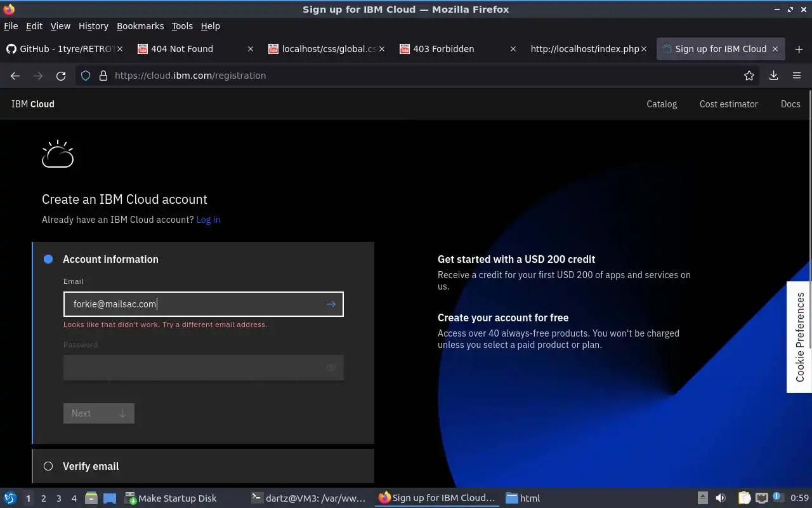Open the network tray icon
This screenshot has width=812, height=508.
pyautogui.click(x=762, y=498)
